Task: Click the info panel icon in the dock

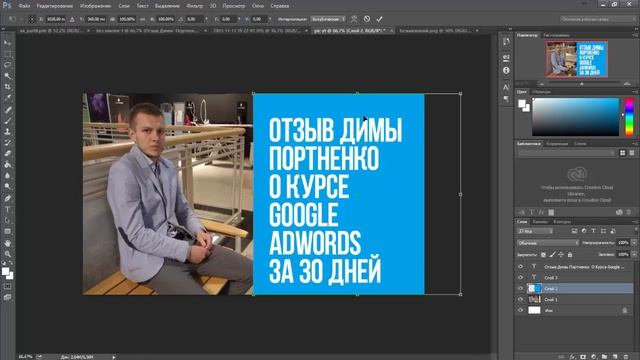Action: pos(506,70)
